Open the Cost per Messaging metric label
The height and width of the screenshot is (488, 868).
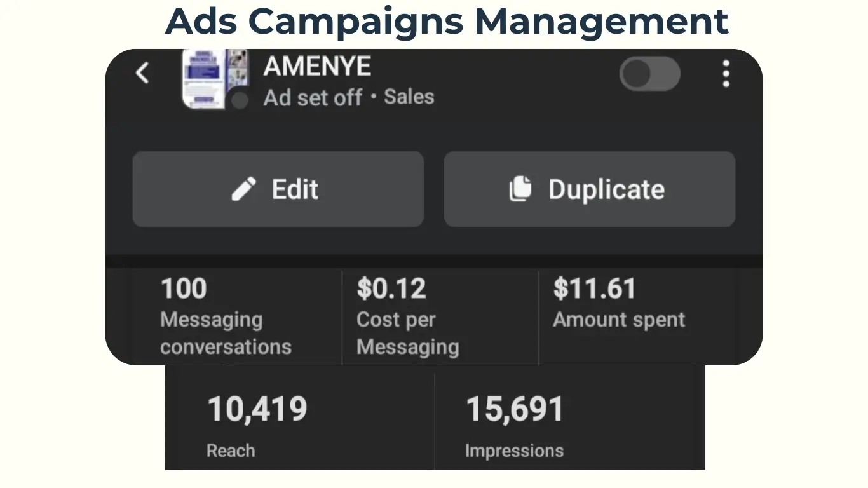(407, 334)
